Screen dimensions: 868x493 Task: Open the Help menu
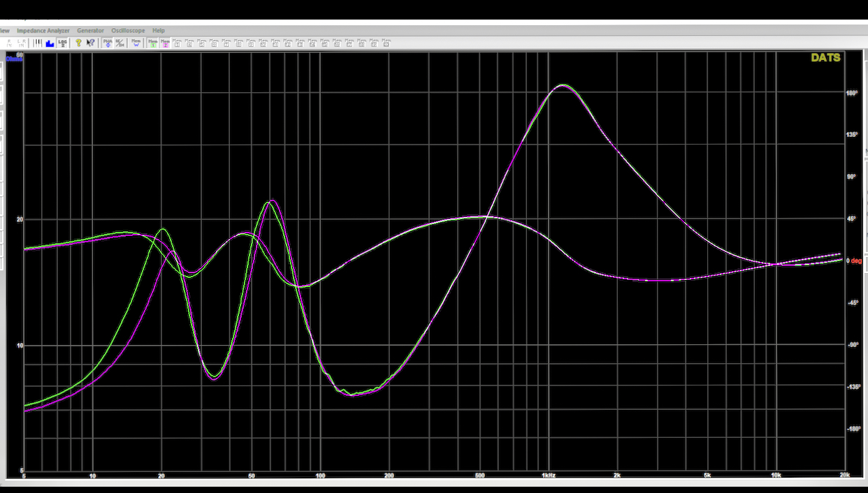[159, 31]
